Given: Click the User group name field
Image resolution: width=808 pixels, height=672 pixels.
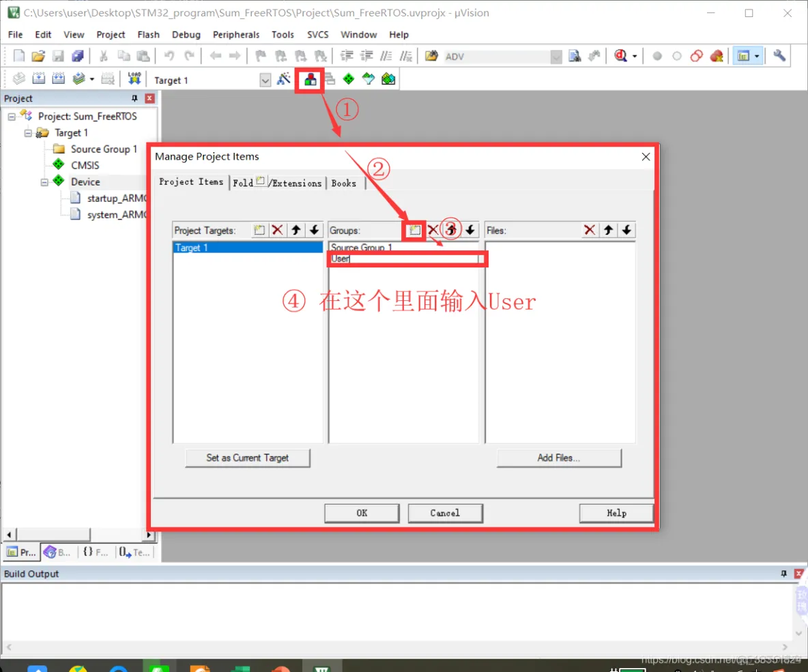Looking at the screenshot, I should point(404,259).
